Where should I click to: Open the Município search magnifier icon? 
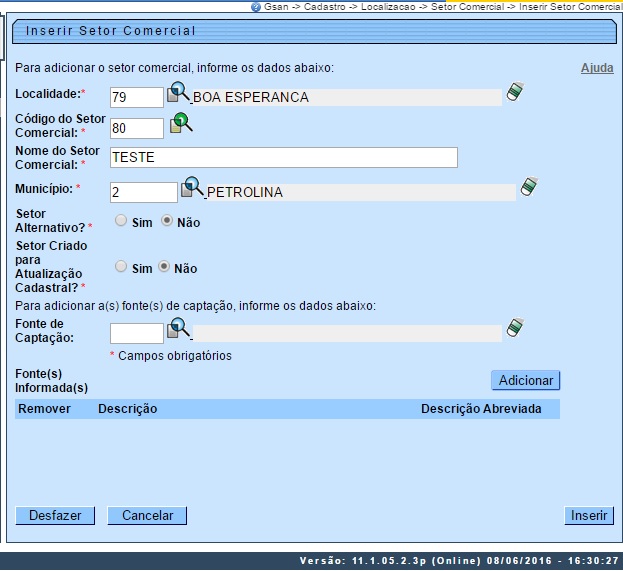point(192,188)
